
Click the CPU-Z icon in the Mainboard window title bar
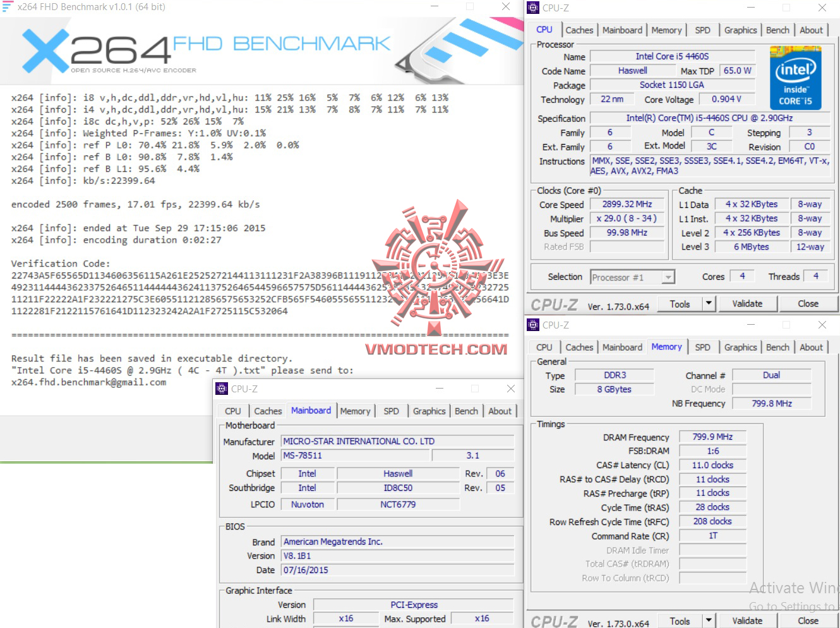point(222,389)
